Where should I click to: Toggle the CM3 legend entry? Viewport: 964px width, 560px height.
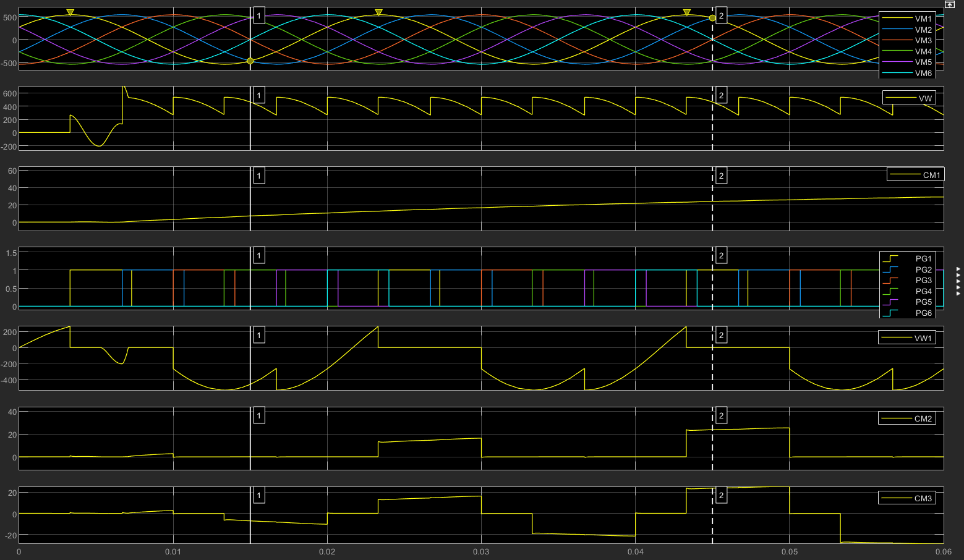907,498
